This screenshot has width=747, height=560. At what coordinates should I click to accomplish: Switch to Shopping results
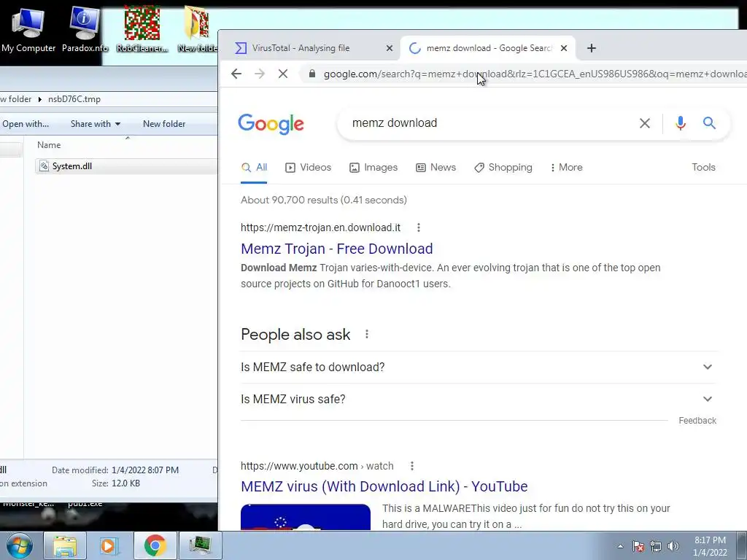pyautogui.click(x=503, y=168)
